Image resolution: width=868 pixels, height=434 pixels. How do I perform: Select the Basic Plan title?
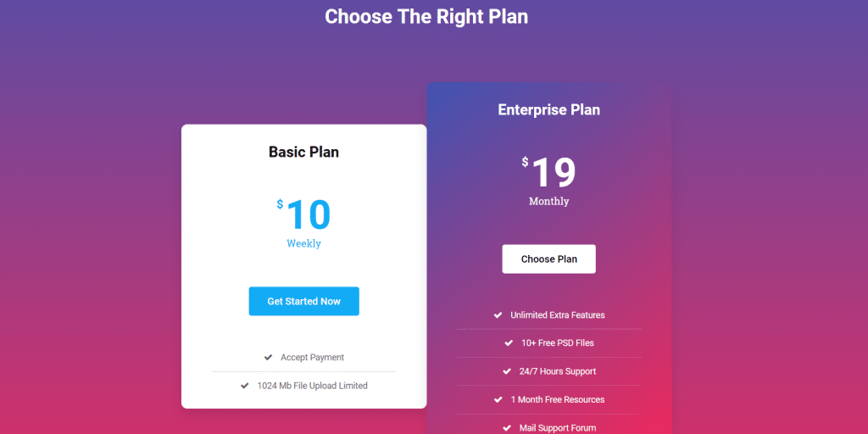click(303, 153)
